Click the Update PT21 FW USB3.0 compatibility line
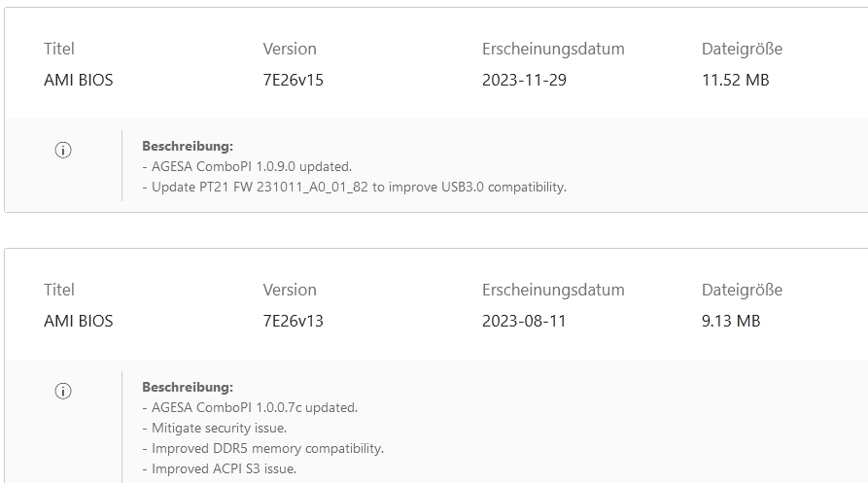Image resolution: width=868 pixels, height=483 pixels. [354, 187]
